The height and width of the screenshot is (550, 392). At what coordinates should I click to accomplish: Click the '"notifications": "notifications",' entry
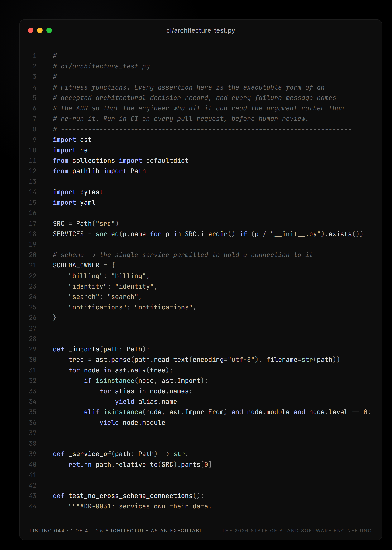tap(132, 307)
